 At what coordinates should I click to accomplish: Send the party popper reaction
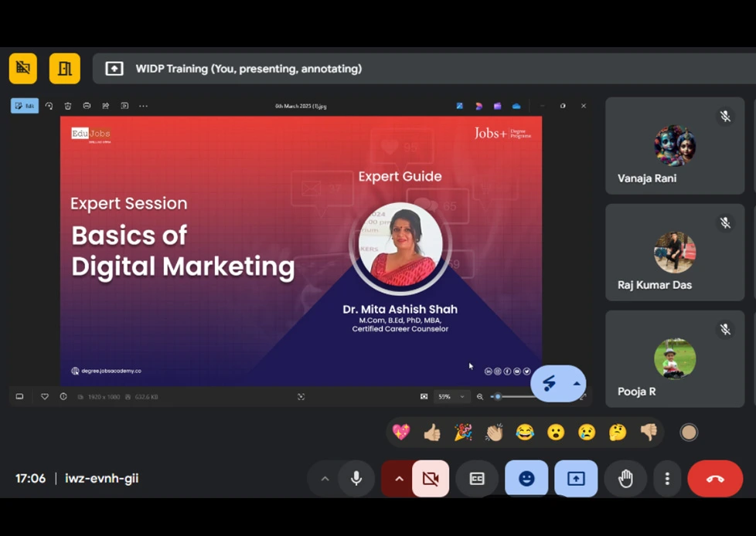tap(463, 432)
